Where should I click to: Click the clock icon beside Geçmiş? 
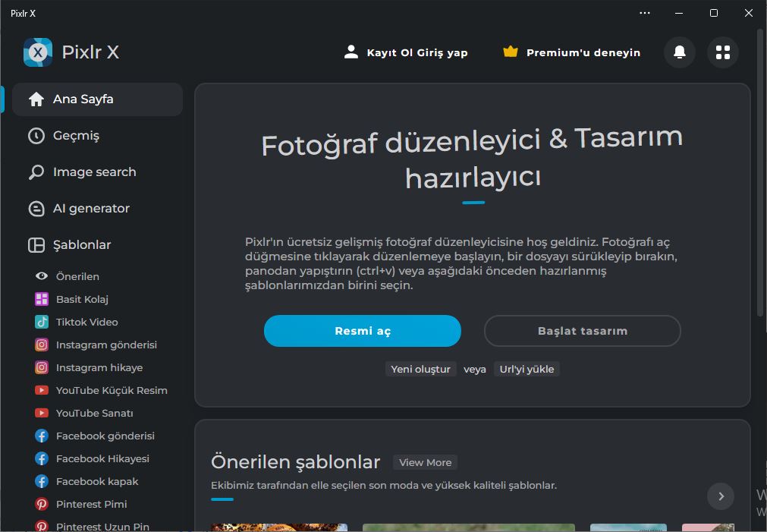click(36, 136)
